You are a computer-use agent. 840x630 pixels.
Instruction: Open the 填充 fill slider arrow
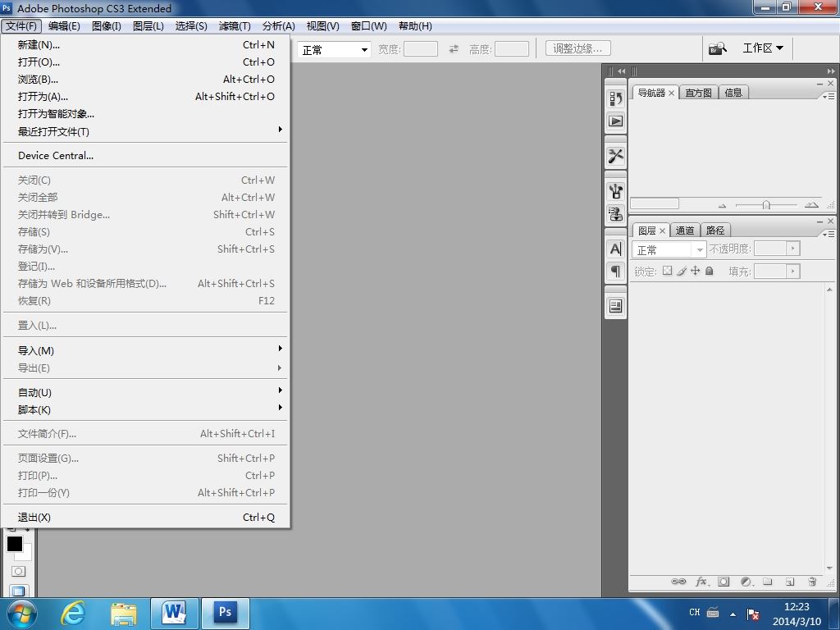[x=793, y=271]
